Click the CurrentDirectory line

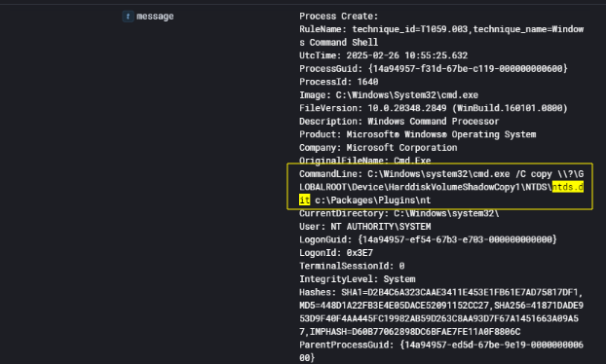398,213
